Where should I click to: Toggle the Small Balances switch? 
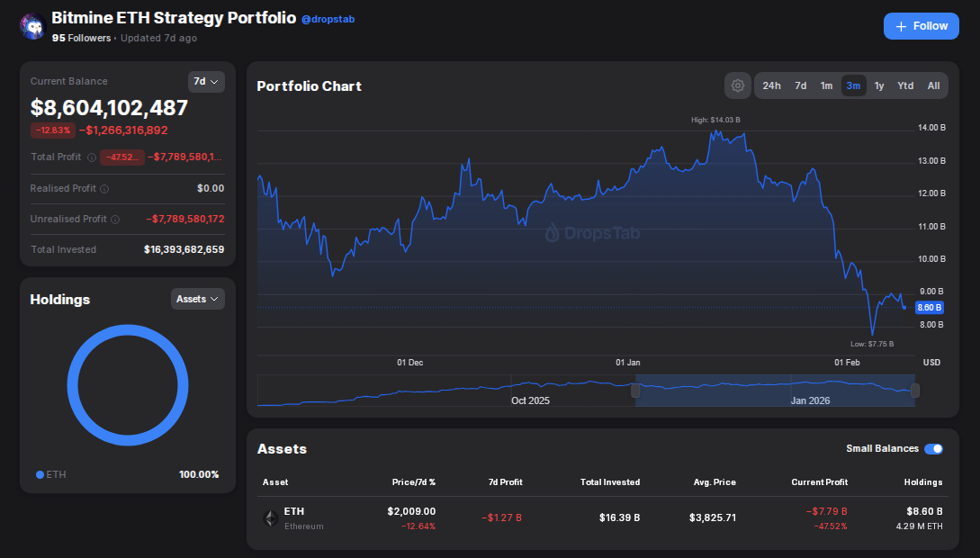tap(933, 448)
